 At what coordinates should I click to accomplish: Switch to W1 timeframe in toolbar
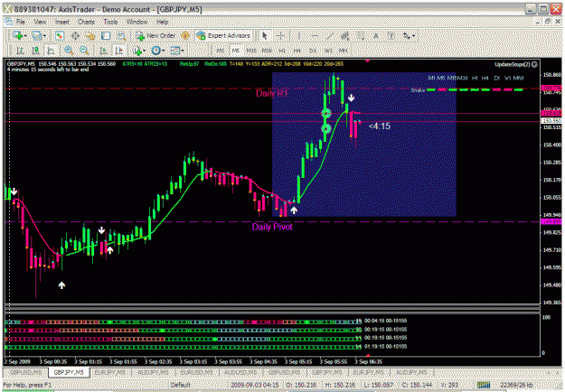[328, 51]
